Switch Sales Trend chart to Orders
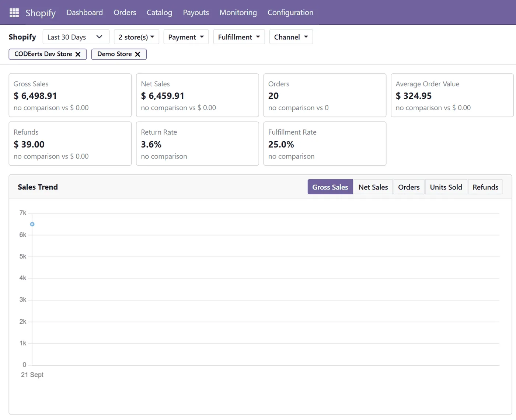This screenshot has height=420, width=516. click(409, 187)
